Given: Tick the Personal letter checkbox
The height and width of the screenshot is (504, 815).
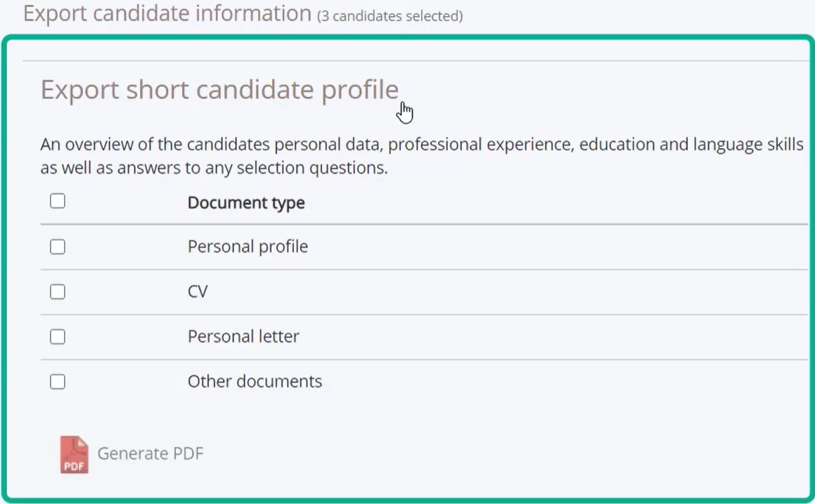Looking at the screenshot, I should tap(58, 337).
